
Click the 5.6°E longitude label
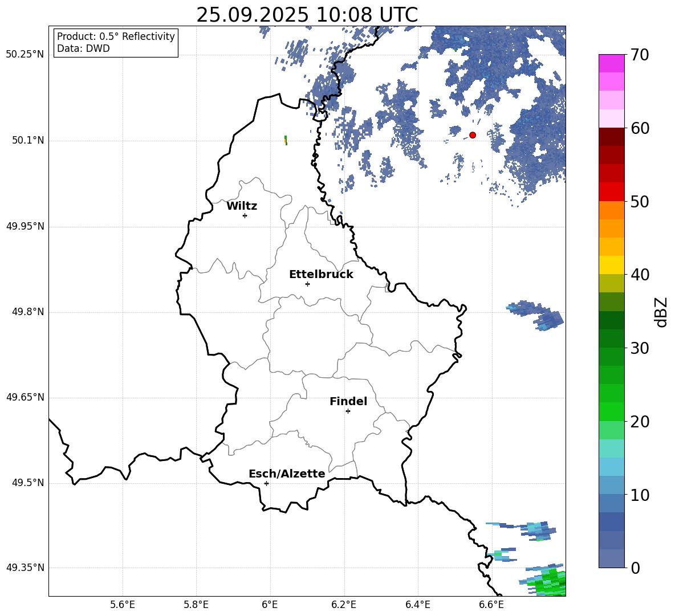[123, 605]
